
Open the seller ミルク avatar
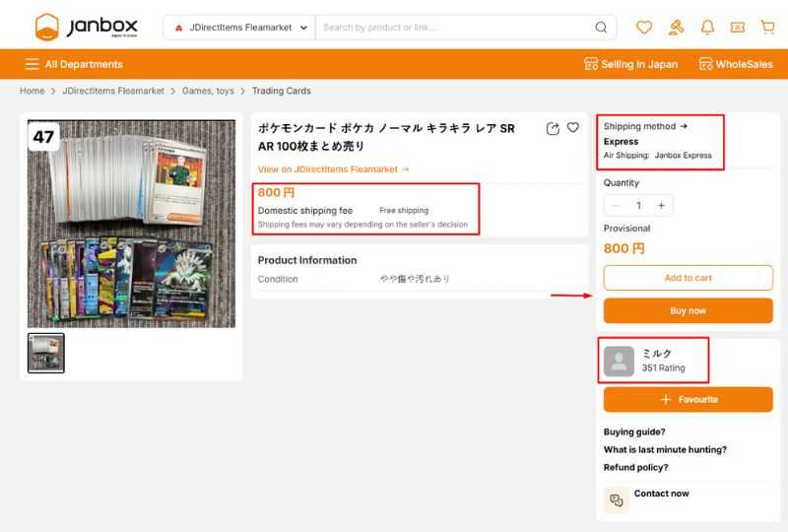tap(619, 361)
